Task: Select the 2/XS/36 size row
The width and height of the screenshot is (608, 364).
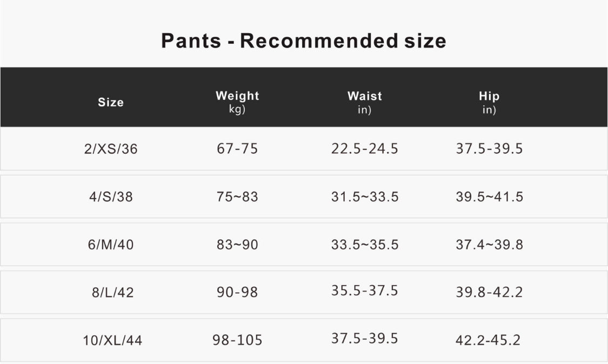Action: (x=111, y=149)
